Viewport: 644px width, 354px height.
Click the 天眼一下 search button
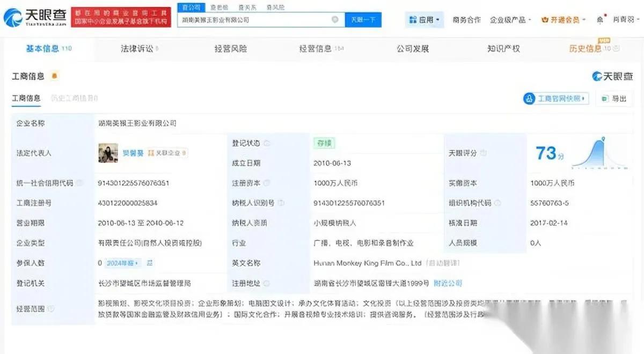tap(363, 20)
